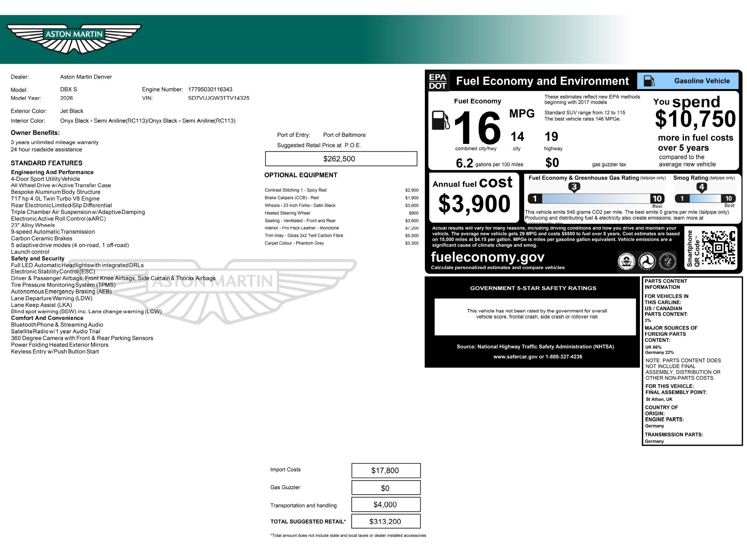Click the greenhouse gas rating marker 3
Screen dimensions: 747x560
(574, 187)
